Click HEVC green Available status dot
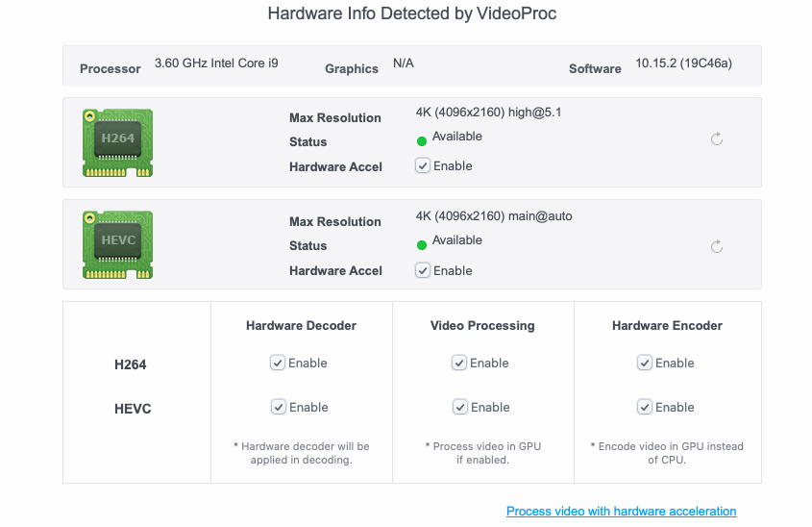Image resolution: width=812 pixels, height=527 pixels. coord(421,245)
